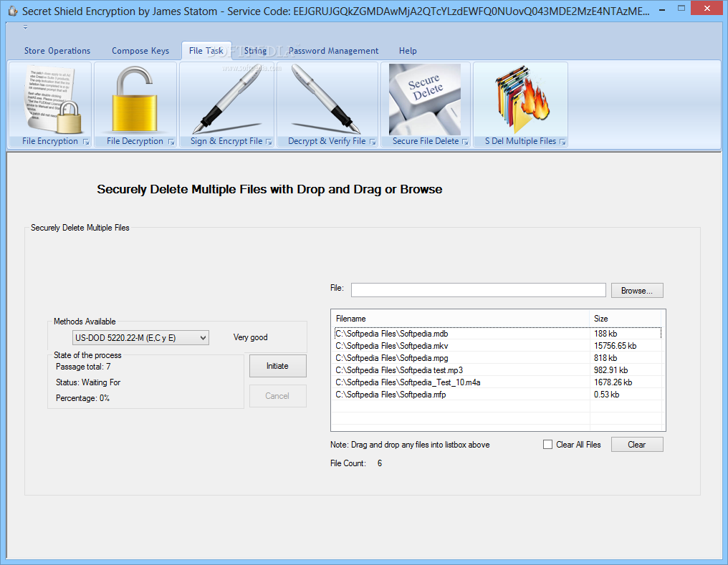This screenshot has height=565, width=728.
Task: Click the Cancel button
Action: tap(277, 396)
